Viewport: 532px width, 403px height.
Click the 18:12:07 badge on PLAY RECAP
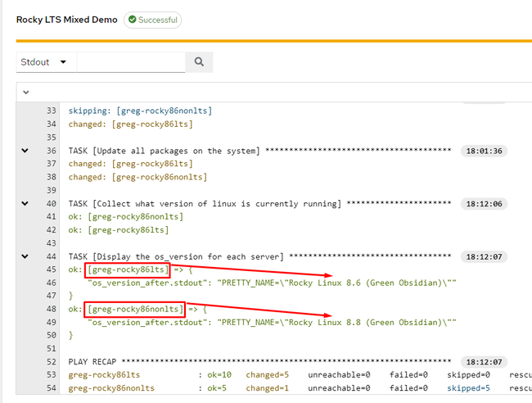[484, 362]
